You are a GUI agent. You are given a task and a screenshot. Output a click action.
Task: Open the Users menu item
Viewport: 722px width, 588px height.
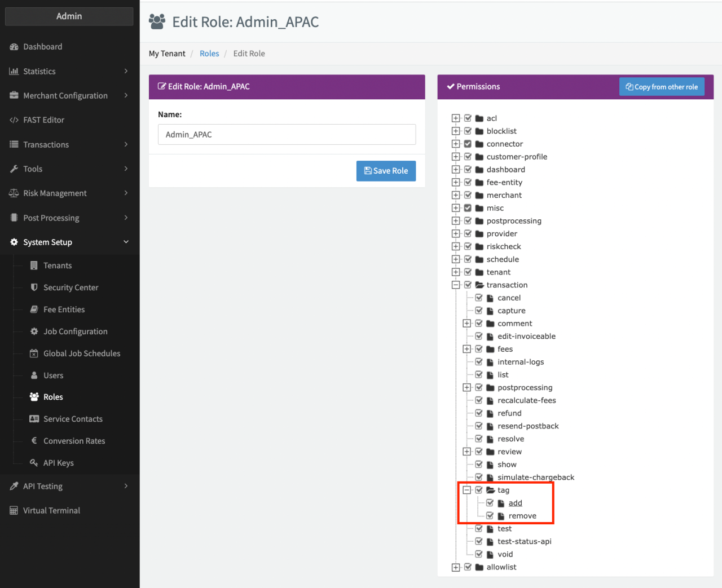tap(53, 375)
